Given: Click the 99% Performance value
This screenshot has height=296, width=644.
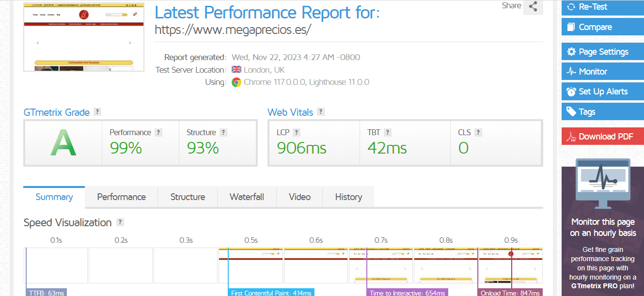Looking at the screenshot, I should coord(126,148).
